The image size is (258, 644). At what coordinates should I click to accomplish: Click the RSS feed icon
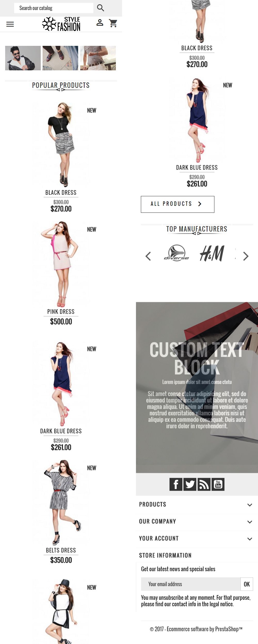pyautogui.click(x=204, y=484)
